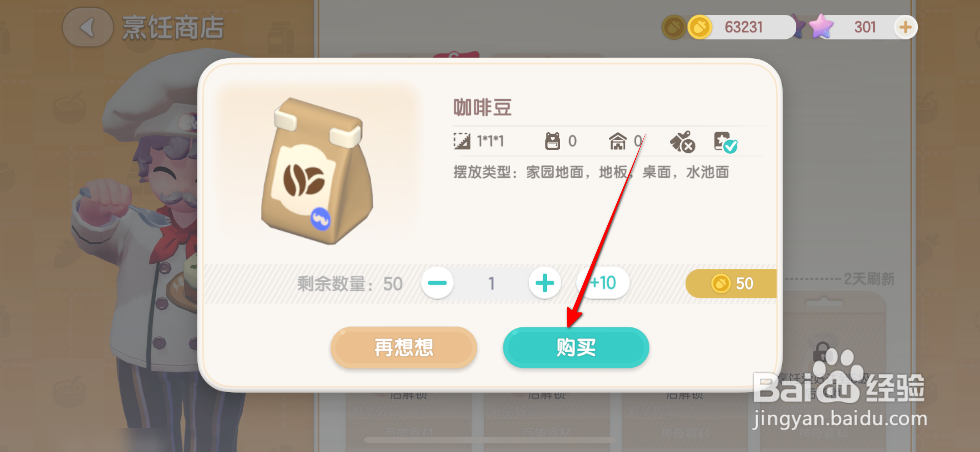Click the 购买 purchase button
980x452 pixels.
click(576, 348)
